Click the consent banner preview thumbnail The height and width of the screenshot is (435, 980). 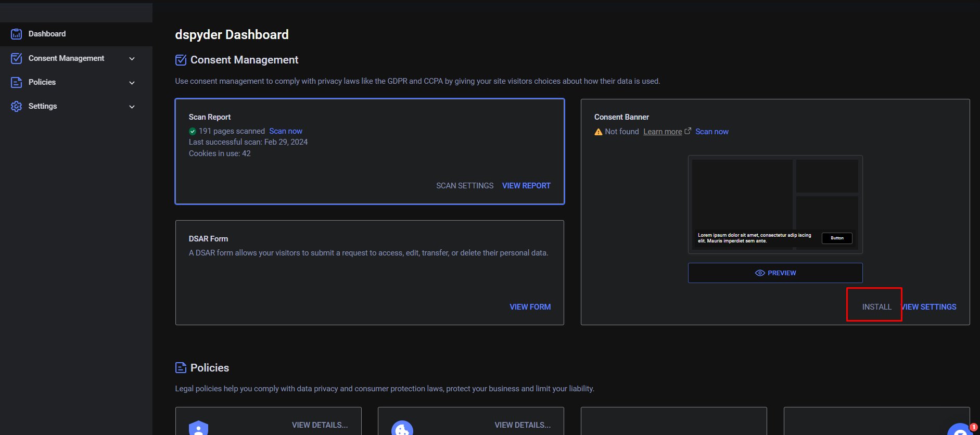coord(775,204)
